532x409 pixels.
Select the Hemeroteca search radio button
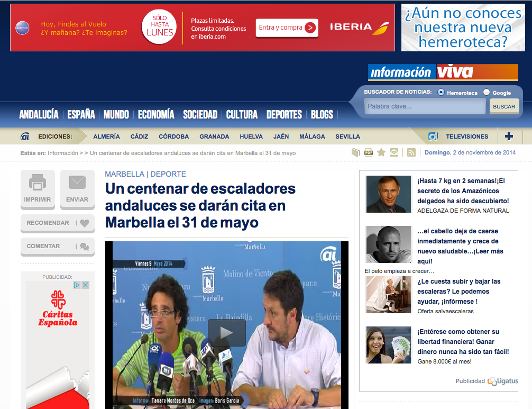click(441, 92)
